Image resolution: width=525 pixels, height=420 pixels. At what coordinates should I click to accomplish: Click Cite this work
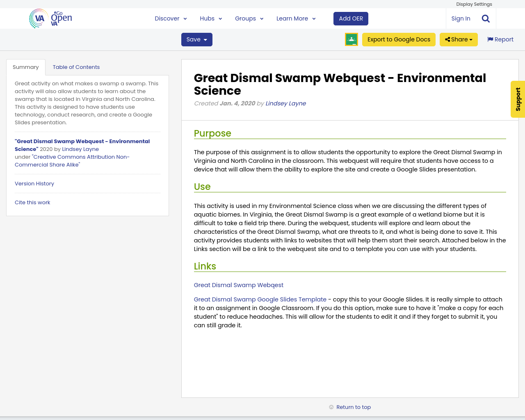coord(32,202)
